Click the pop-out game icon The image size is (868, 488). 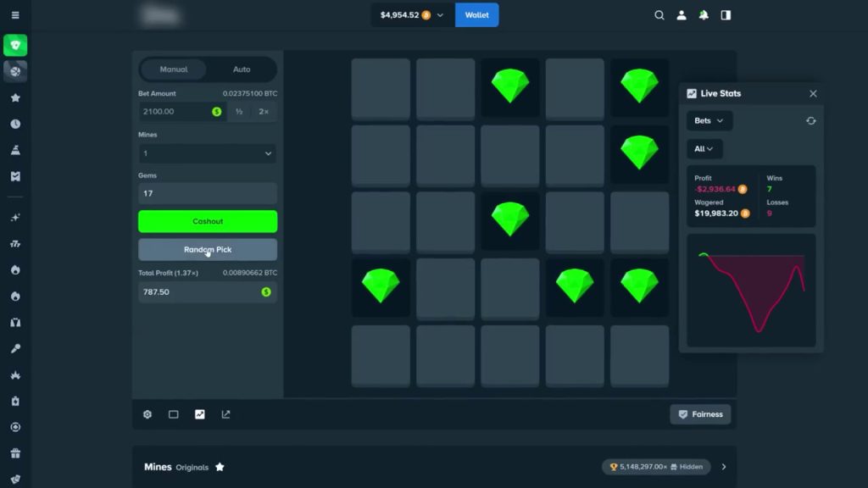[225, 414]
